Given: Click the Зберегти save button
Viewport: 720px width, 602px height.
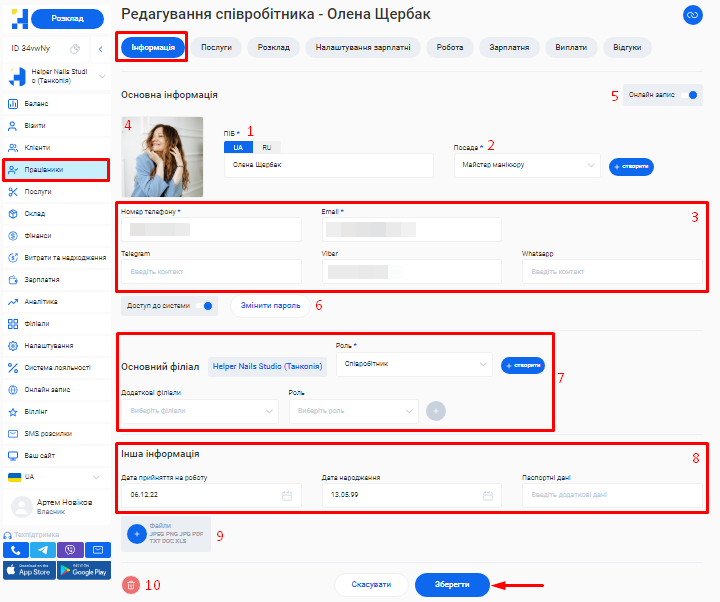Looking at the screenshot, I should click(452, 585).
